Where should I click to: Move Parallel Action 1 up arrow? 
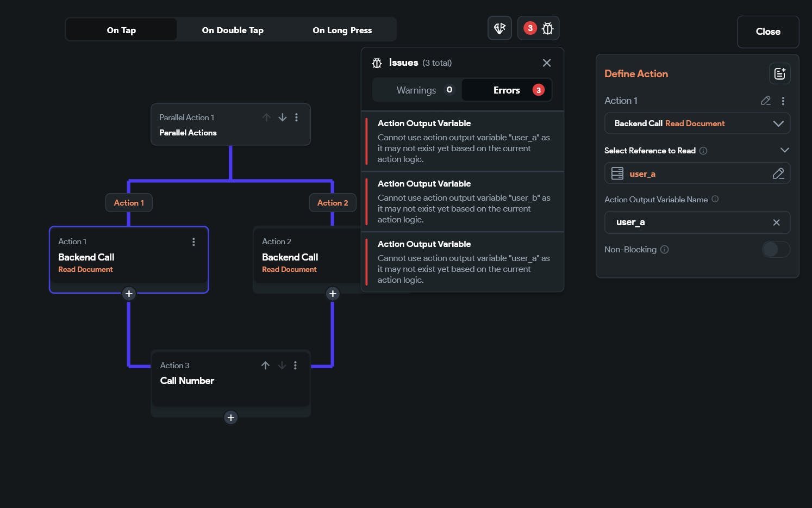pyautogui.click(x=266, y=117)
